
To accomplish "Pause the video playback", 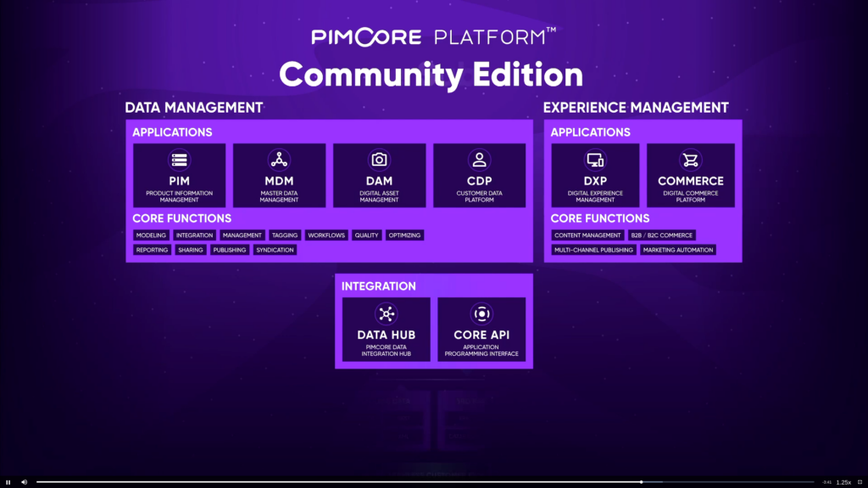I will [x=8, y=482].
